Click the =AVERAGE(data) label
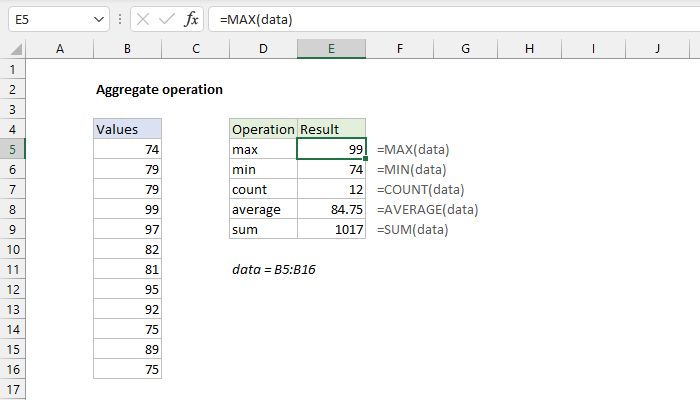The width and height of the screenshot is (700, 400). [x=427, y=209]
